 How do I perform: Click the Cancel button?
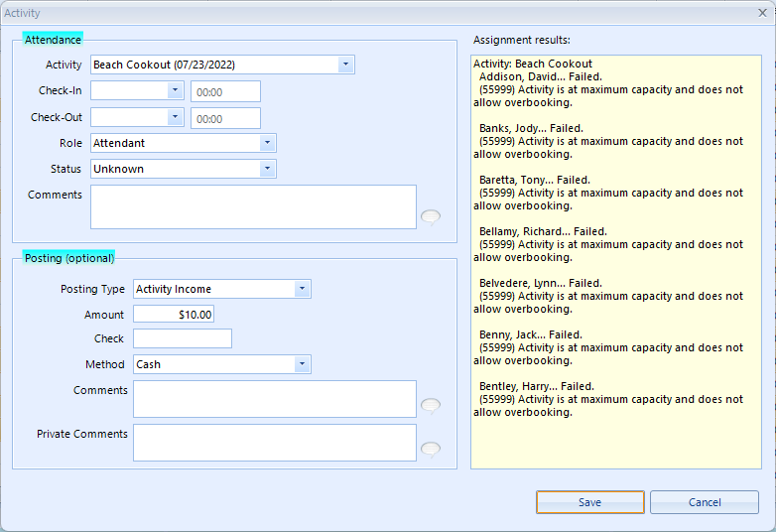click(x=705, y=502)
